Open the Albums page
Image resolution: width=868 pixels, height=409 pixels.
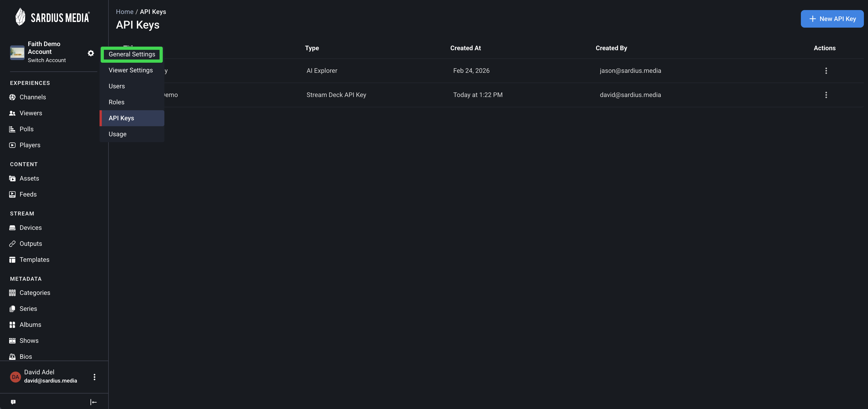pos(30,325)
